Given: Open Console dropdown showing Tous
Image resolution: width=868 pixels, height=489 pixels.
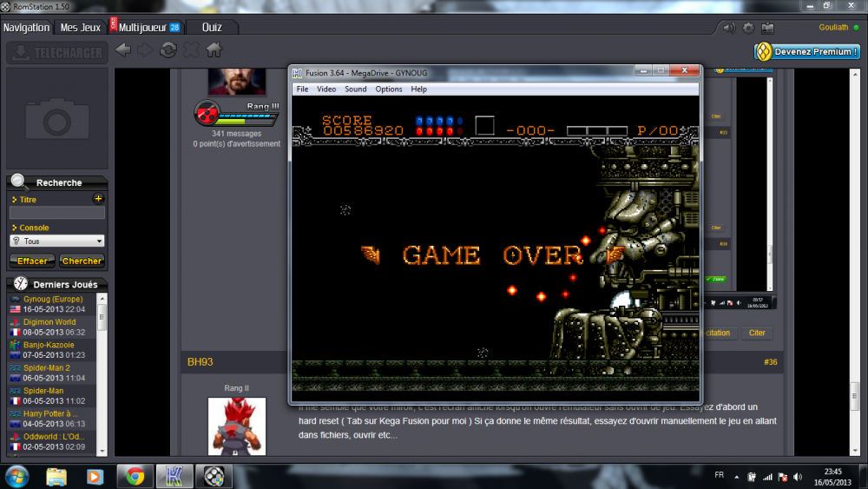Looking at the screenshot, I should 57,241.
